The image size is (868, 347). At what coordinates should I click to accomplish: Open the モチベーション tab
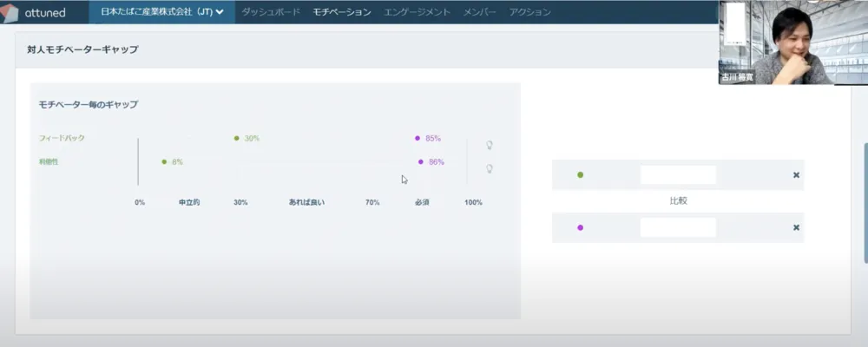tap(342, 12)
